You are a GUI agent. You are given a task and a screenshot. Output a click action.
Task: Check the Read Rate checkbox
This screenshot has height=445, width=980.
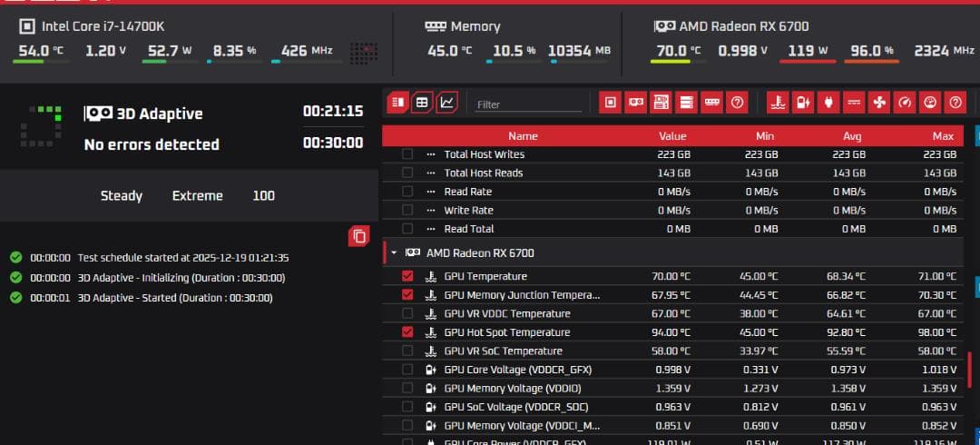[x=407, y=192]
